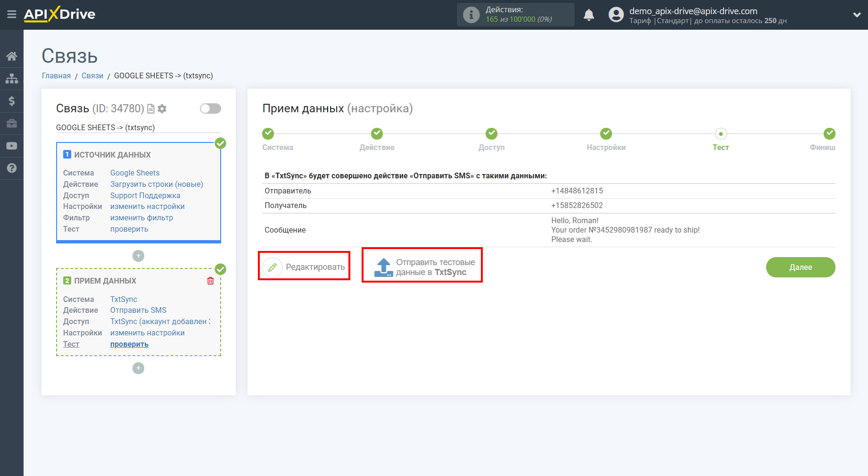Open the hamburger menu

pyautogui.click(x=12, y=15)
